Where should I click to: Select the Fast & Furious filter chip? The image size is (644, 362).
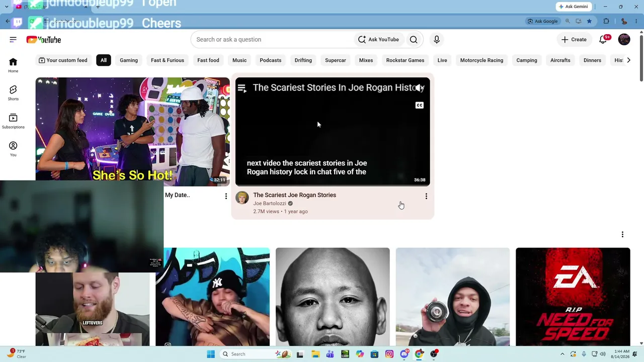click(168, 60)
